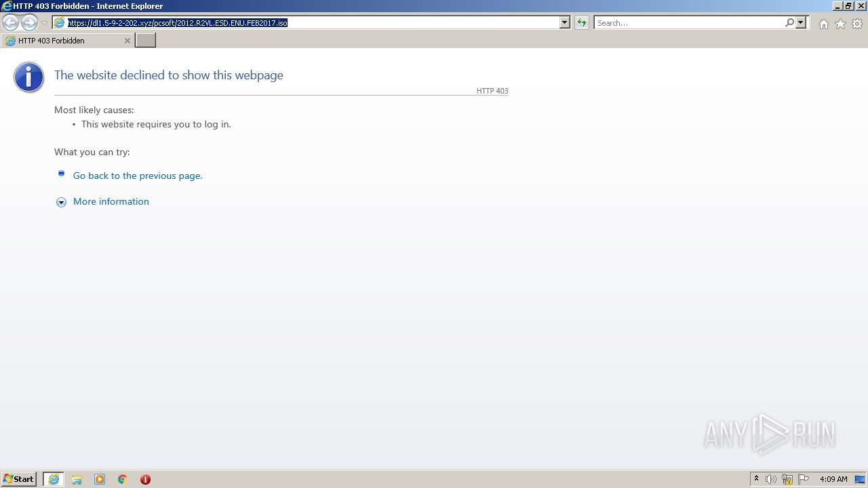Select the HTTP 403 Forbidden tab
The width and height of the screenshot is (868, 488).
coord(68,41)
